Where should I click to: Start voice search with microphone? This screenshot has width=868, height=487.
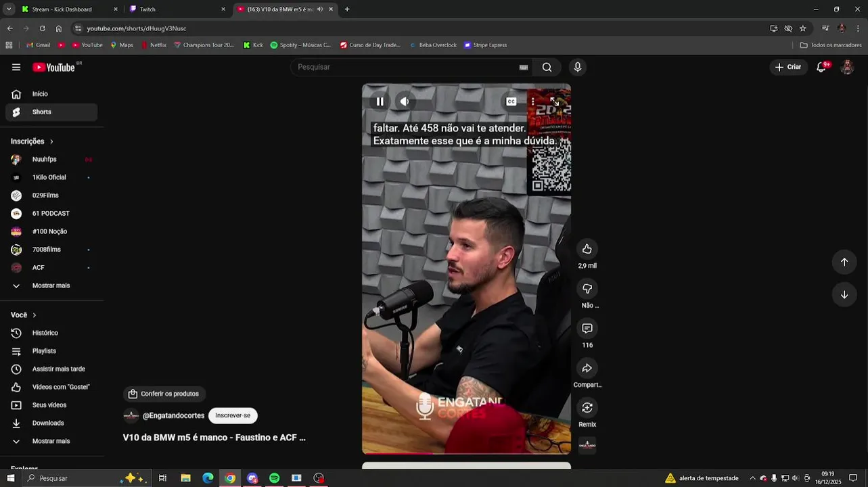point(577,67)
